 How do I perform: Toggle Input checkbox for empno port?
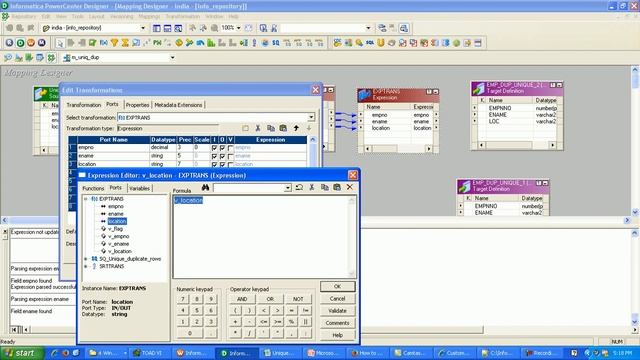click(214, 148)
